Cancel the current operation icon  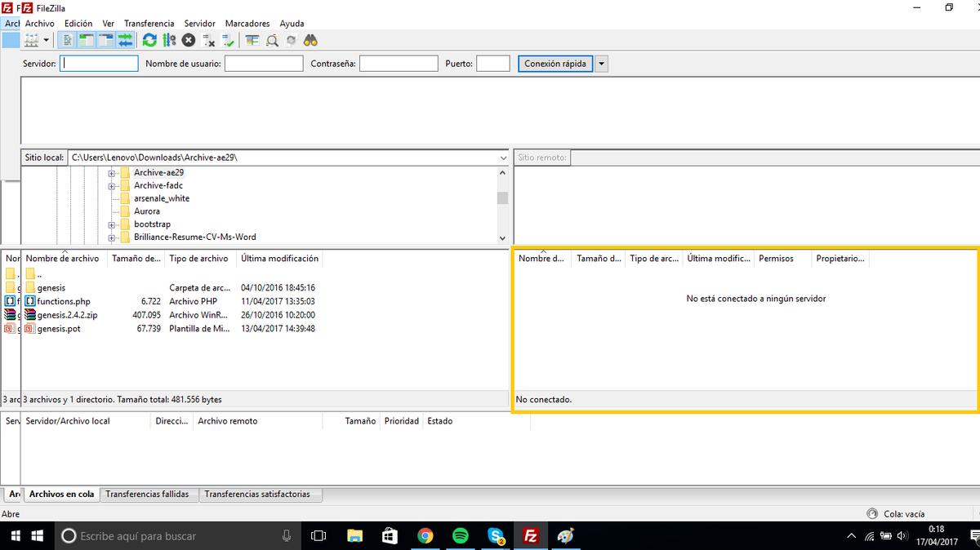point(189,40)
